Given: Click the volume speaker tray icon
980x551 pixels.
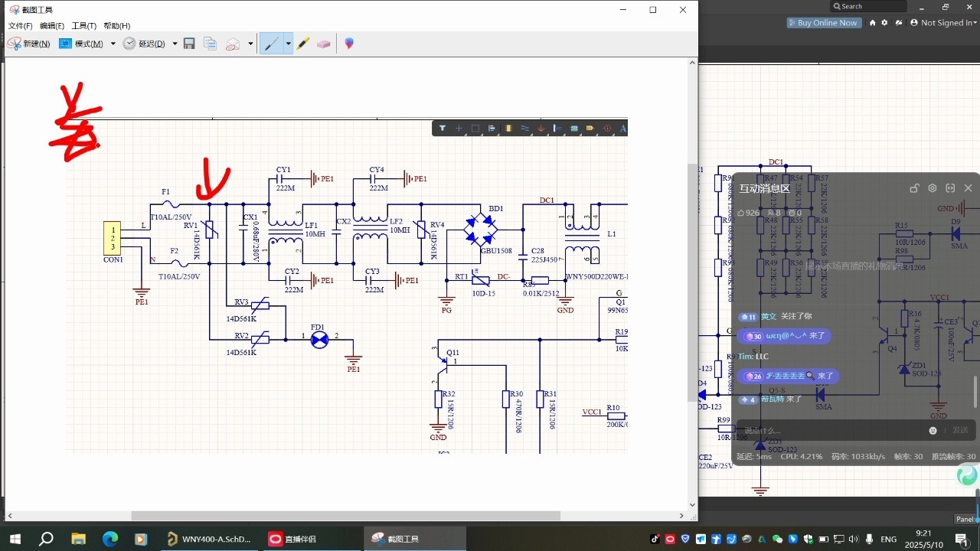Looking at the screenshot, I should pos(854,539).
